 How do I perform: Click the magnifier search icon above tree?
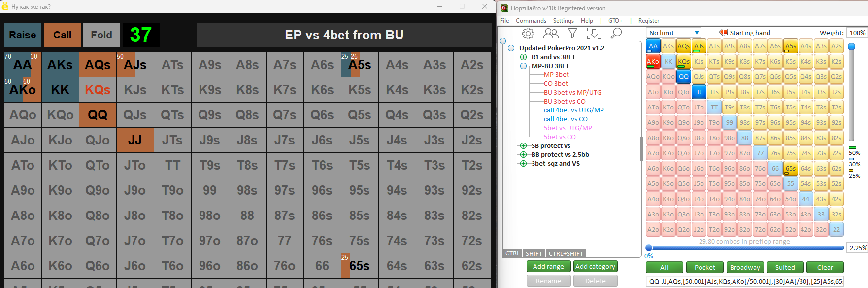coord(616,33)
